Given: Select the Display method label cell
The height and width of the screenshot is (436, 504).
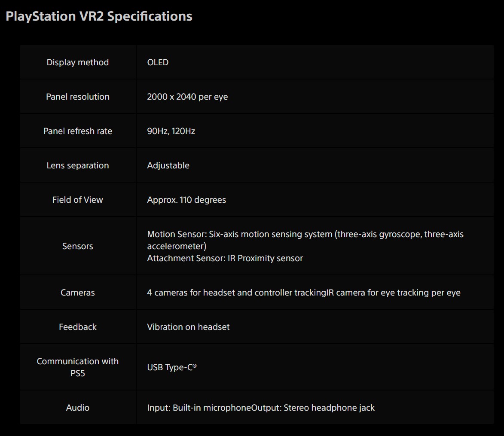Looking at the screenshot, I should [x=78, y=62].
